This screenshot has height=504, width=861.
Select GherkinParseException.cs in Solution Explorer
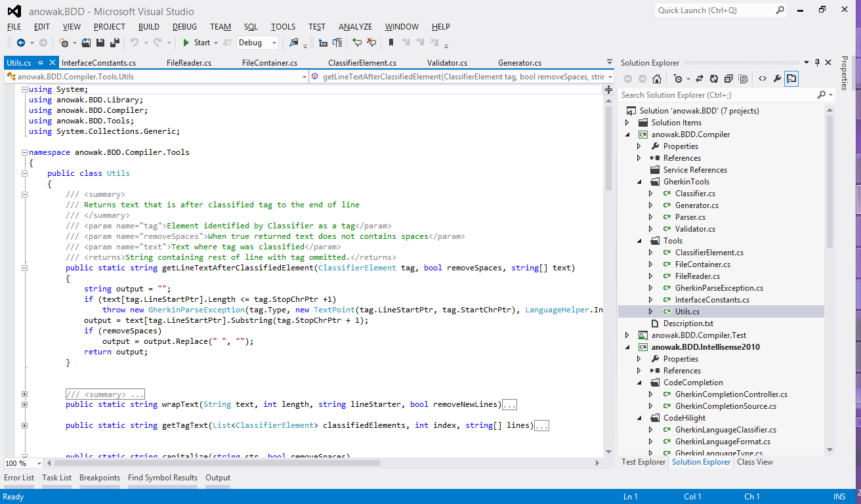[719, 288]
